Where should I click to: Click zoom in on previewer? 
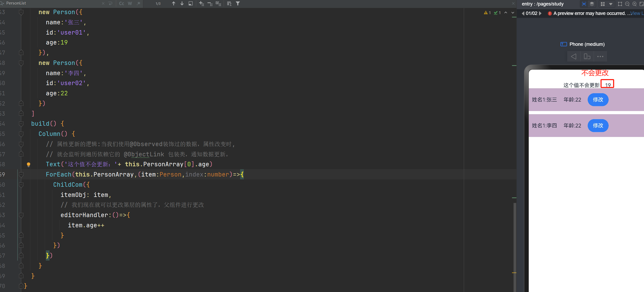point(634,4)
